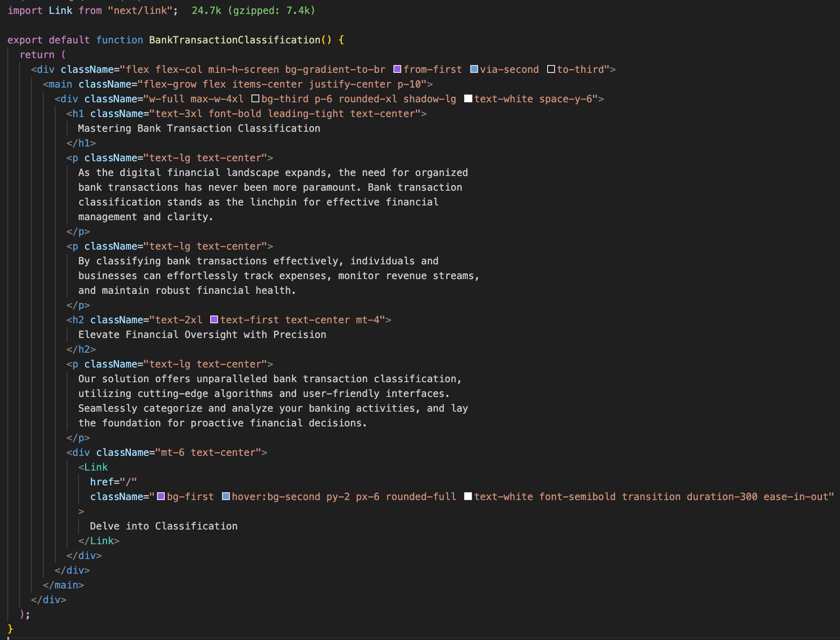Click the white text-white swatch before space-y-6

[x=468, y=99]
